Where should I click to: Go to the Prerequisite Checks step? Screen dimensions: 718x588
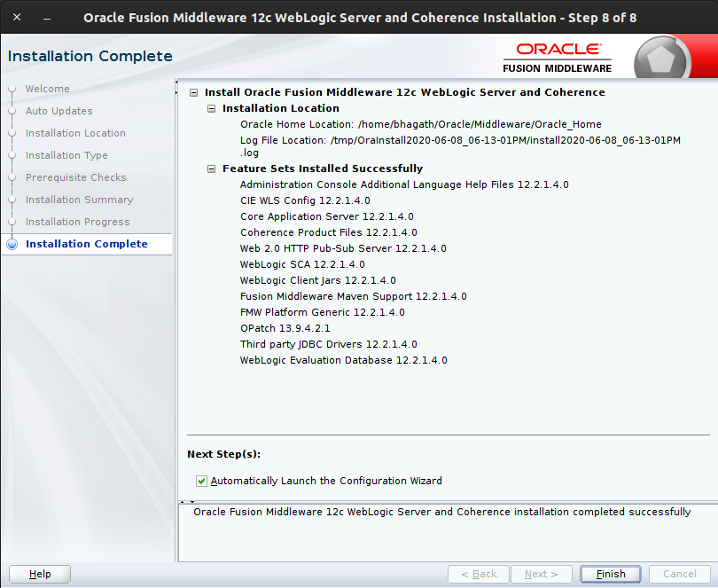coord(76,177)
